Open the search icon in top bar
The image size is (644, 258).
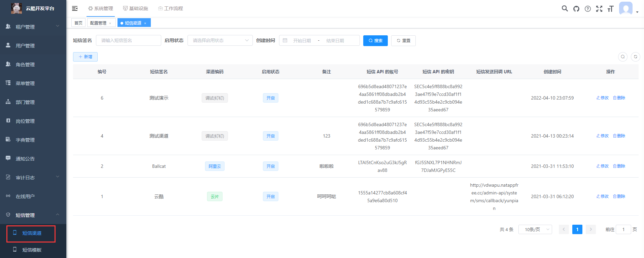565,8
